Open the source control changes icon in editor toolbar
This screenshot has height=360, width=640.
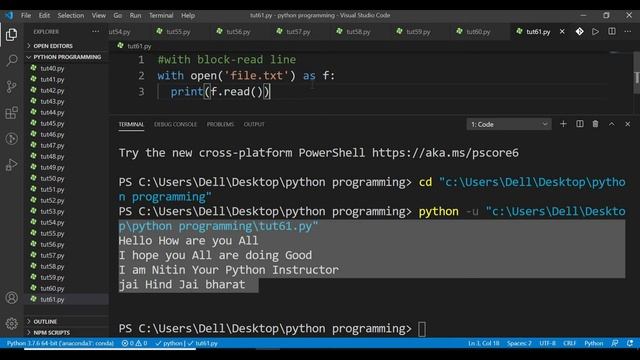tap(580, 31)
